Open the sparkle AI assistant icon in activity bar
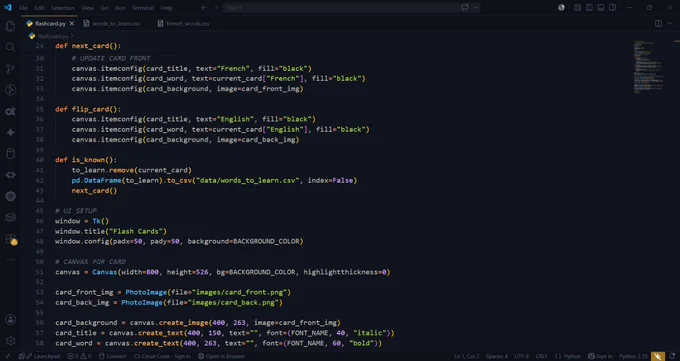This screenshot has width=680, height=361. point(10,132)
